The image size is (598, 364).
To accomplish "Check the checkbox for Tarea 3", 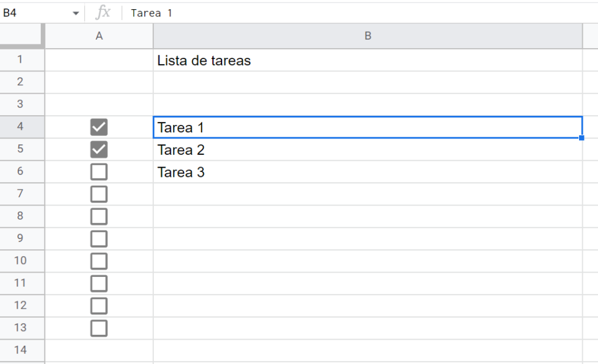I will pos(99,172).
